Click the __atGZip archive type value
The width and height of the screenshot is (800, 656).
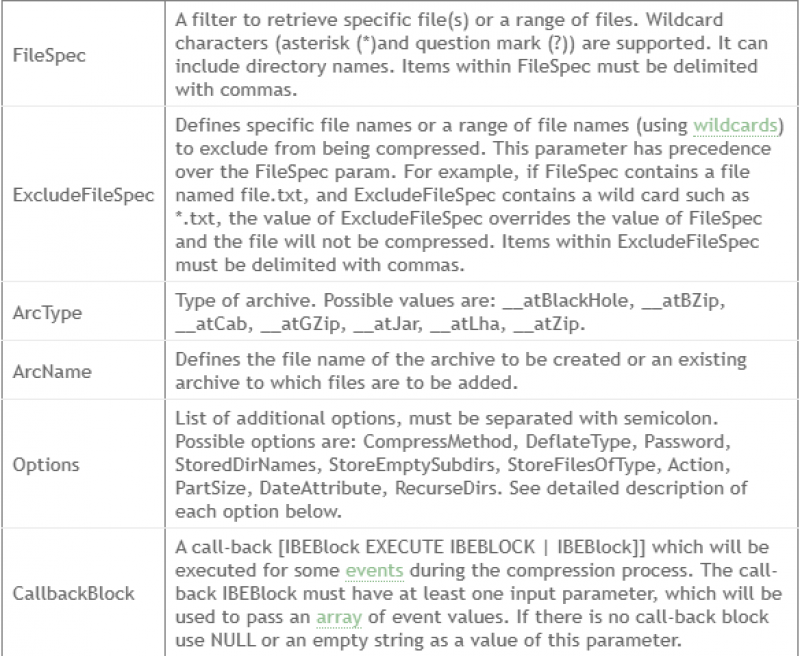[x=301, y=324]
